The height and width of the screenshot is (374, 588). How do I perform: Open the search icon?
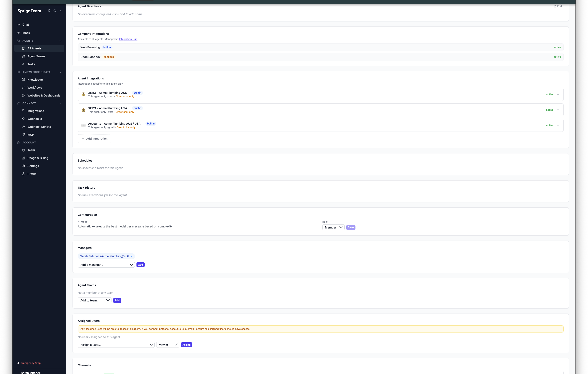coord(55,11)
